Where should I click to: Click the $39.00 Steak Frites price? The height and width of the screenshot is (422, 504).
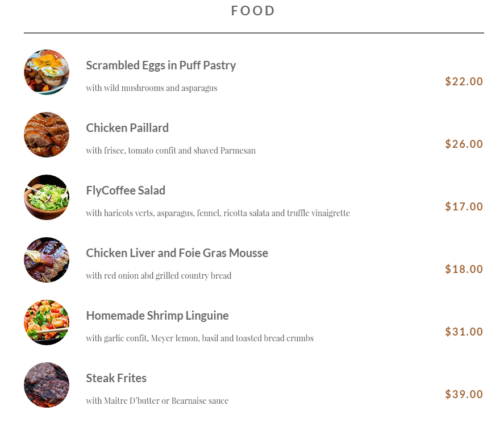coord(464,394)
